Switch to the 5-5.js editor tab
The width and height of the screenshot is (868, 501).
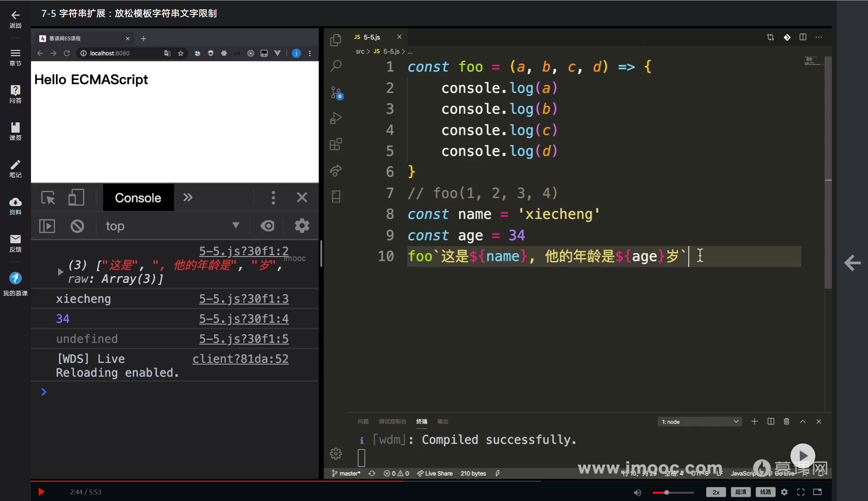371,37
